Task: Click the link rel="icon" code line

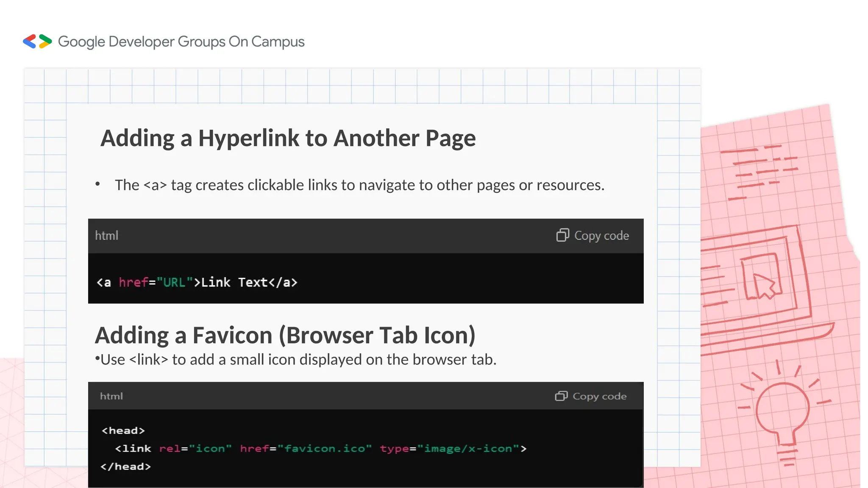Action: point(320,449)
